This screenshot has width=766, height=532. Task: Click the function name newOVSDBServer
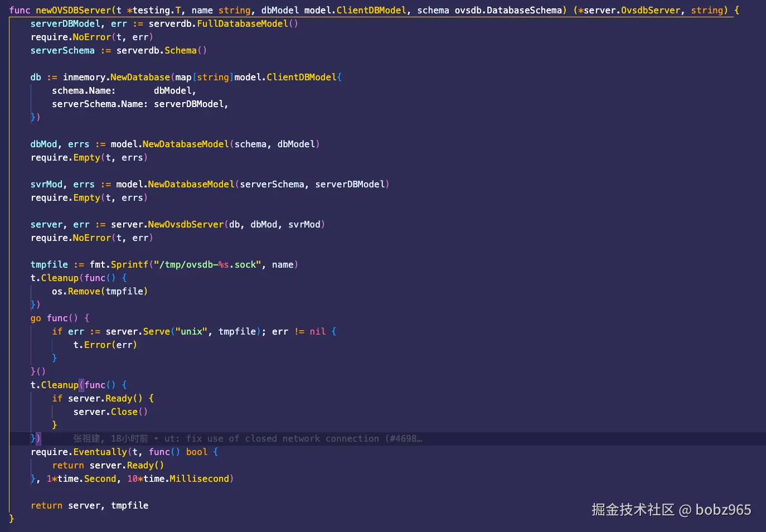pos(74,10)
